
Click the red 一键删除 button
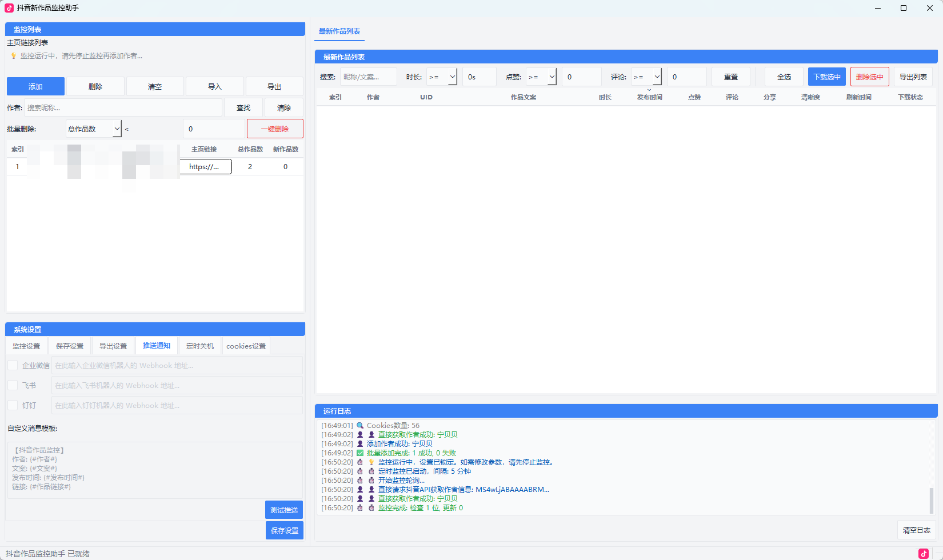pyautogui.click(x=275, y=129)
